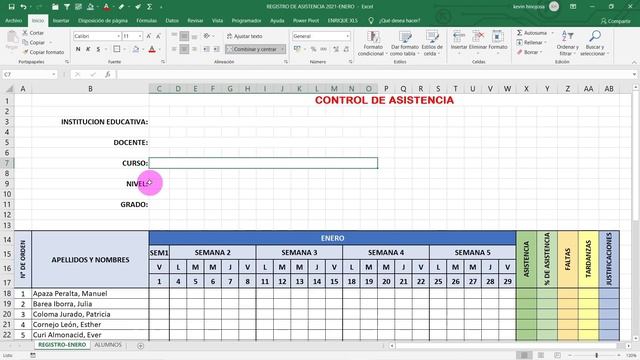Open the ALUMNOS sheet tab
640x360 pixels.
(x=108, y=345)
